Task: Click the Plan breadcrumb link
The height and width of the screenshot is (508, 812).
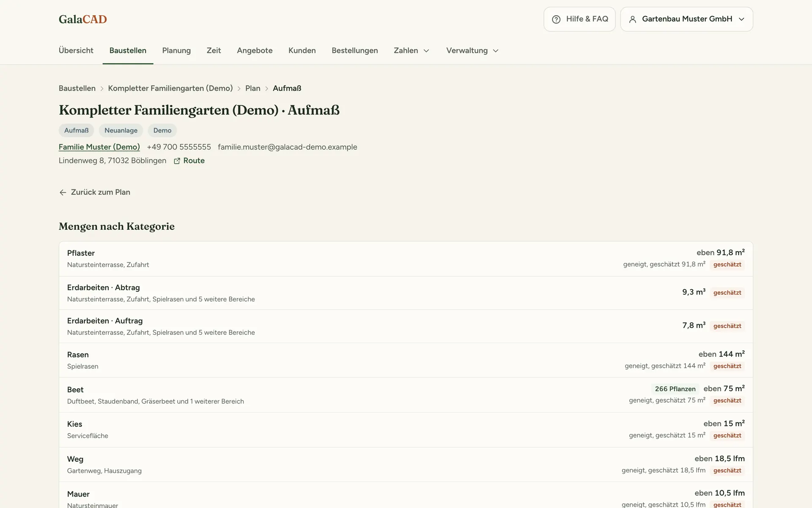Action: click(252, 88)
